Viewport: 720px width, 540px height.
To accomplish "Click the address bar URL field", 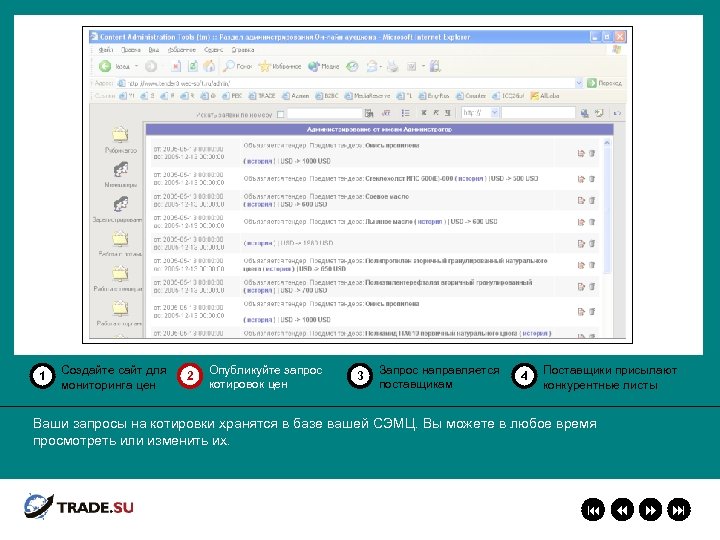I will tap(347, 83).
